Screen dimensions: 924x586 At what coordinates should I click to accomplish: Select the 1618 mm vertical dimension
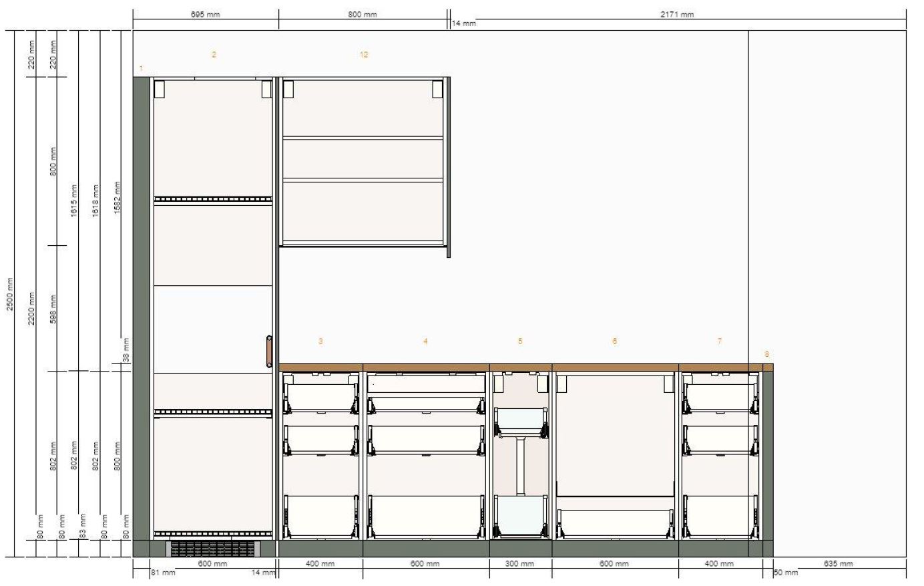(x=96, y=200)
